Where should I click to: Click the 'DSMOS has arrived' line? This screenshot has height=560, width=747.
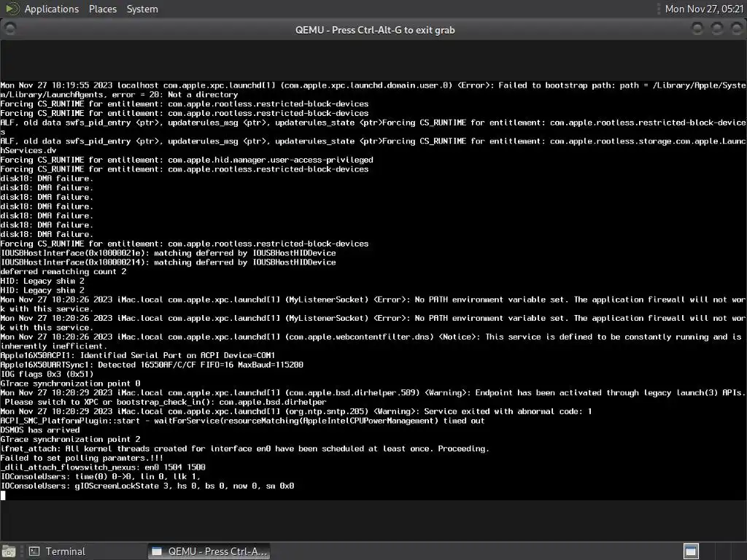click(40, 430)
